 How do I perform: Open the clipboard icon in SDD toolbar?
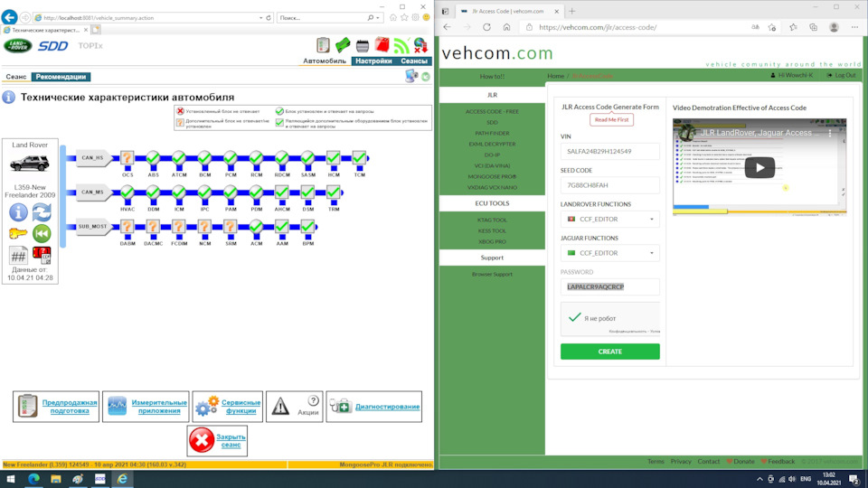[x=323, y=45]
